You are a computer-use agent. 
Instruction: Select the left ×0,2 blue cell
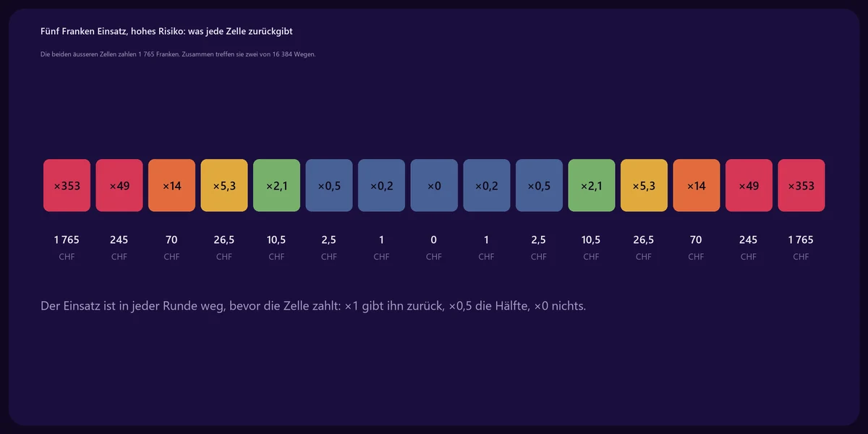(381, 185)
